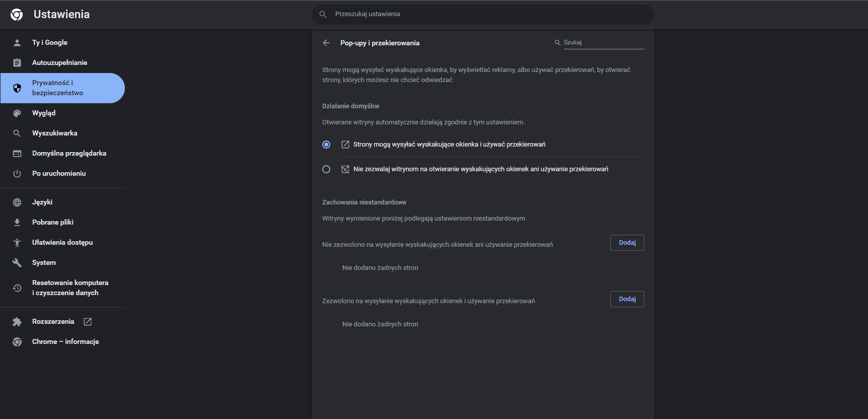
Task: Click Dodaj for 'Nie zezwolono' blocked sites list
Action: (x=627, y=243)
